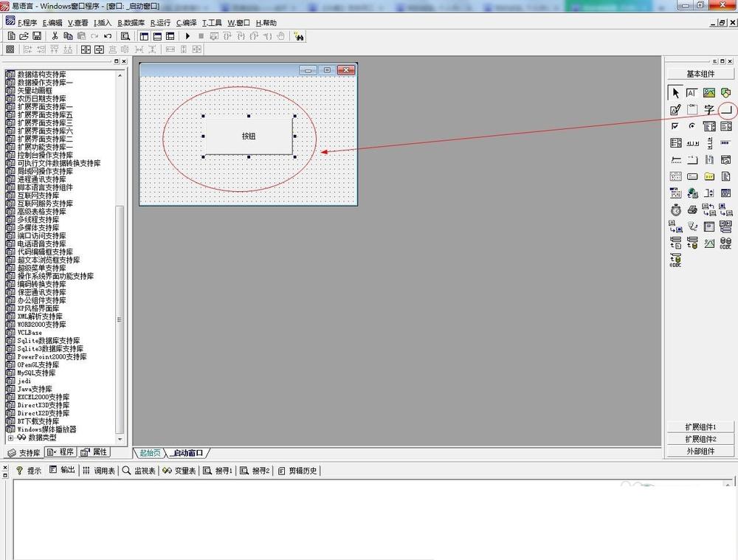Click the Run play button in toolbar
The width and height of the screenshot is (738, 560).
click(187, 35)
